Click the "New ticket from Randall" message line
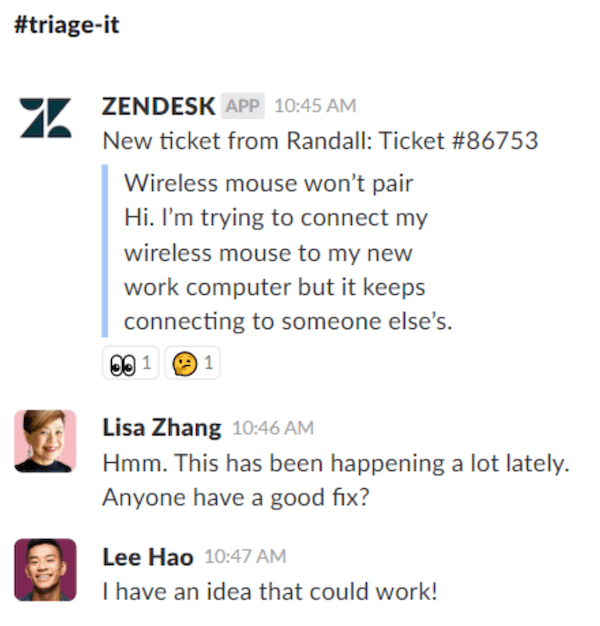The image size is (600, 626). (320, 141)
